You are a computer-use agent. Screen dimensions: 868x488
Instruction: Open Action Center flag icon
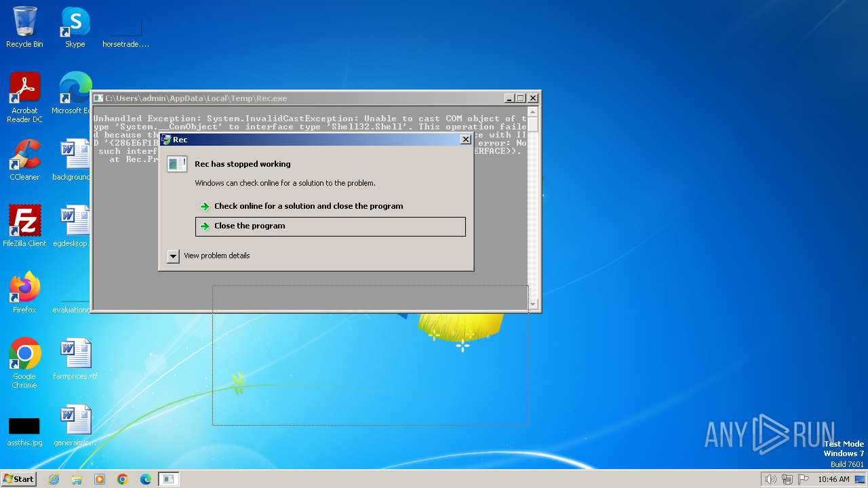(804, 479)
